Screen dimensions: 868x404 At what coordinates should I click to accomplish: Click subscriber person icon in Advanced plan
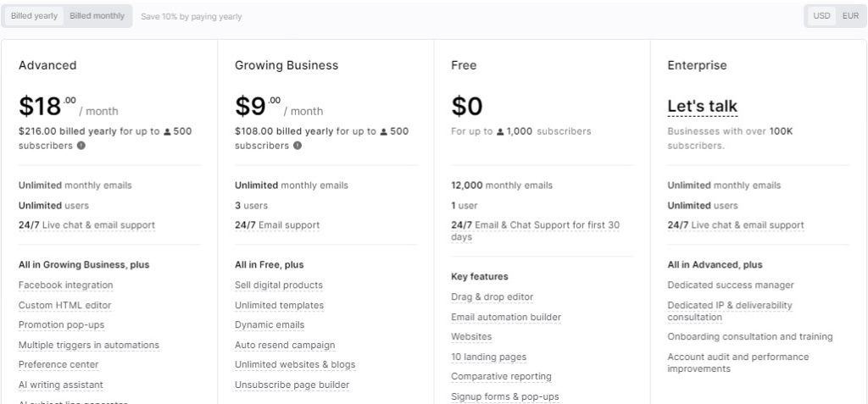click(167, 132)
